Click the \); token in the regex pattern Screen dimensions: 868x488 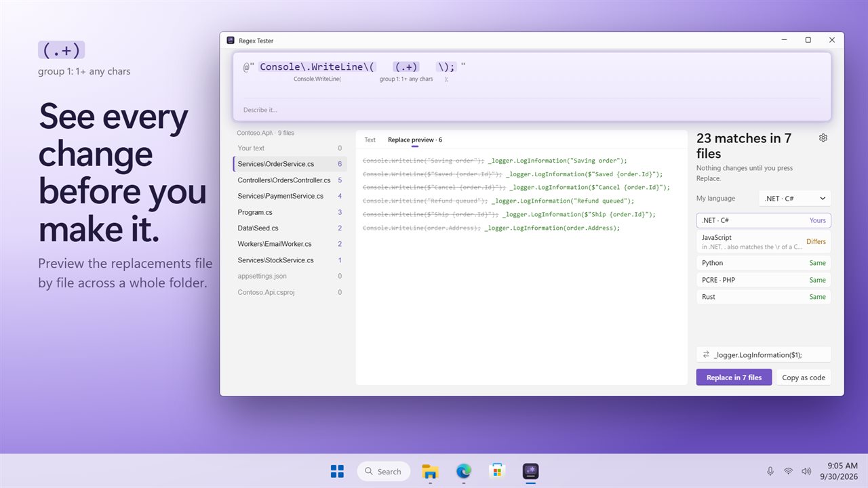tap(447, 67)
